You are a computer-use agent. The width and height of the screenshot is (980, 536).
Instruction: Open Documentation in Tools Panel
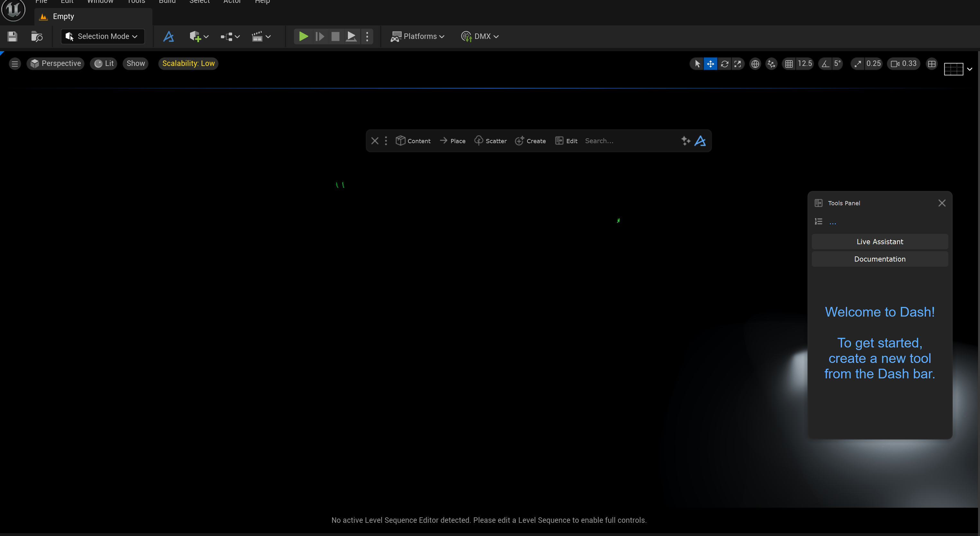coord(880,259)
